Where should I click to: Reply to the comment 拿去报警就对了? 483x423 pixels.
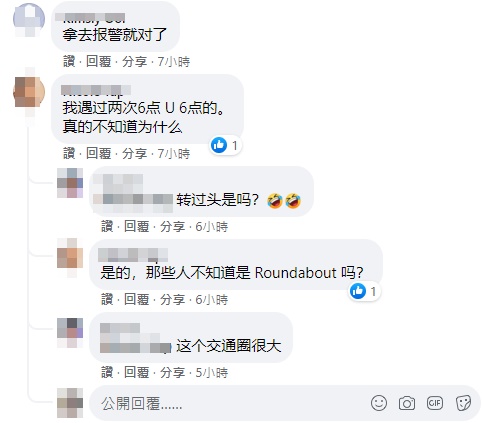pyautogui.click(x=98, y=61)
